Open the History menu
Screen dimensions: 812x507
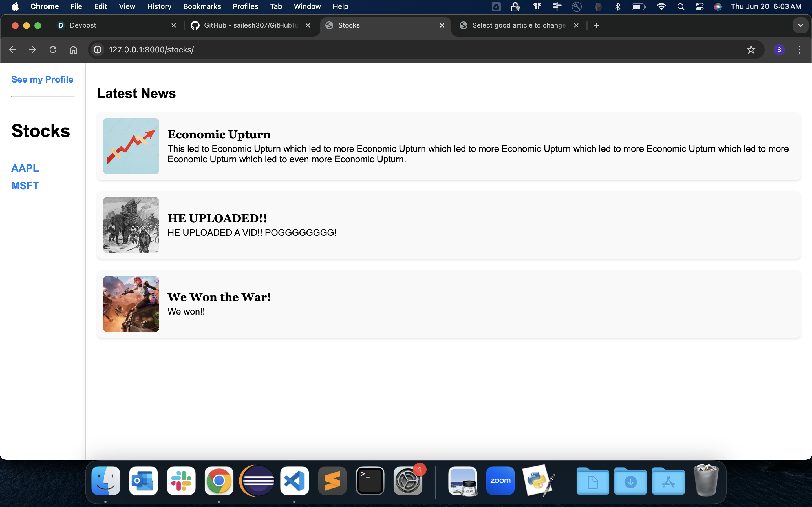pyautogui.click(x=159, y=6)
